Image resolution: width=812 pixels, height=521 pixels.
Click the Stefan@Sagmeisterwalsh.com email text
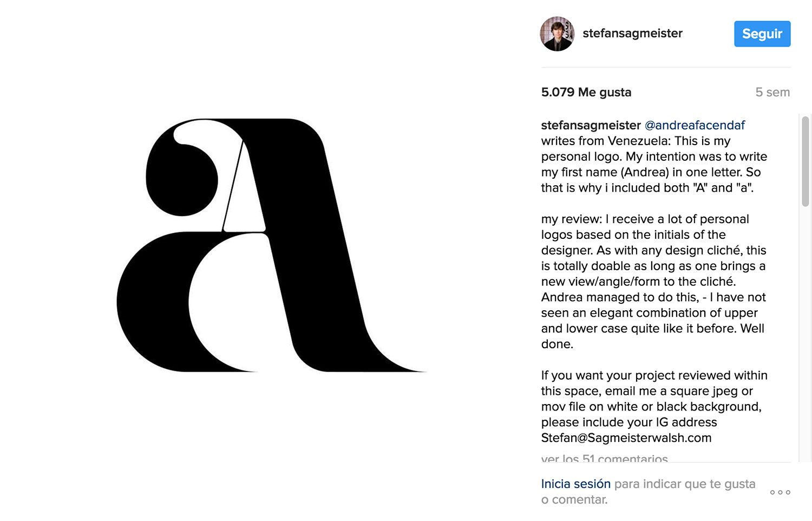click(626, 438)
